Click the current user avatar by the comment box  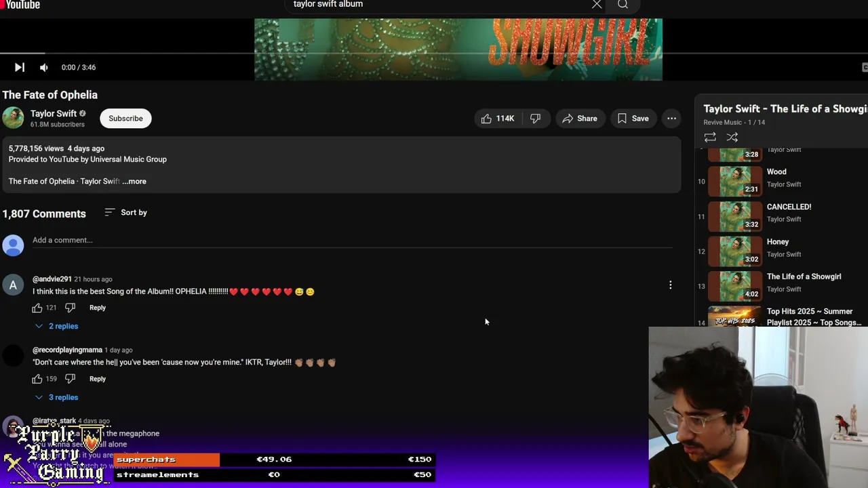click(13, 245)
